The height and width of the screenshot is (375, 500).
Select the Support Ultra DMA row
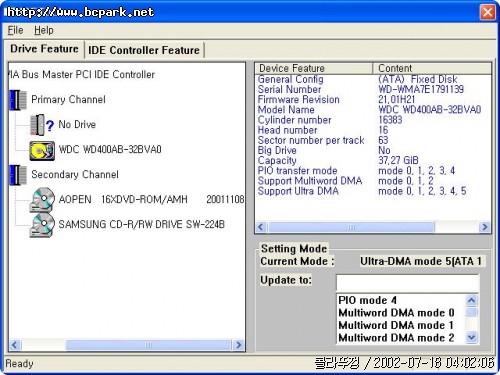pos(373,191)
